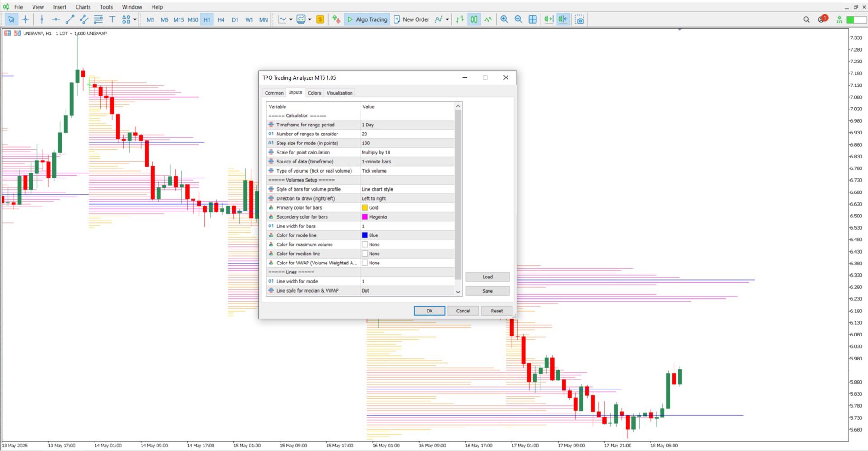The width and height of the screenshot is (868, 451).
Task: Edit the Number of ranges value 20
Action: 407,134
